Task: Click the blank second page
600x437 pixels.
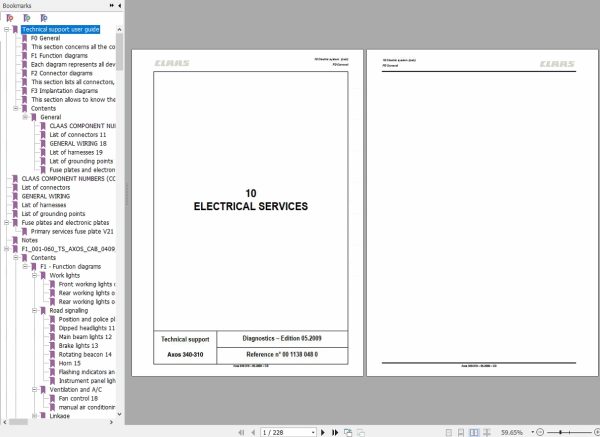Action: (482, 213)
